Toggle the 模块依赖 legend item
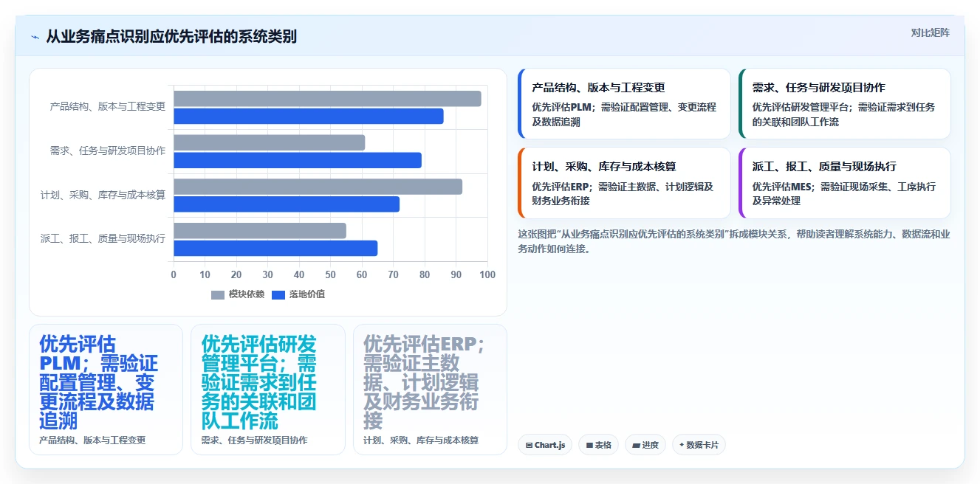Viewport: 980px width, 484px height. coord(238,294)
